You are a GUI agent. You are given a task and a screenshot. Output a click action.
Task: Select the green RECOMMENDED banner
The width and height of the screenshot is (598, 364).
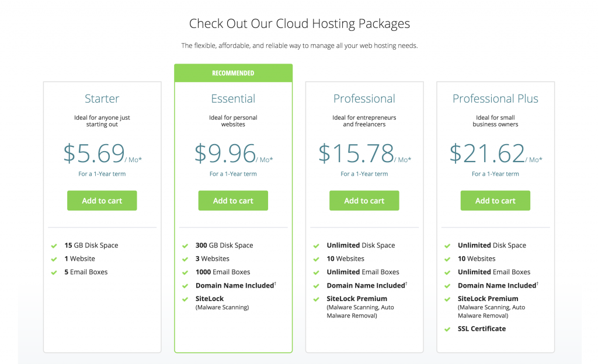(x=234, y=73)
